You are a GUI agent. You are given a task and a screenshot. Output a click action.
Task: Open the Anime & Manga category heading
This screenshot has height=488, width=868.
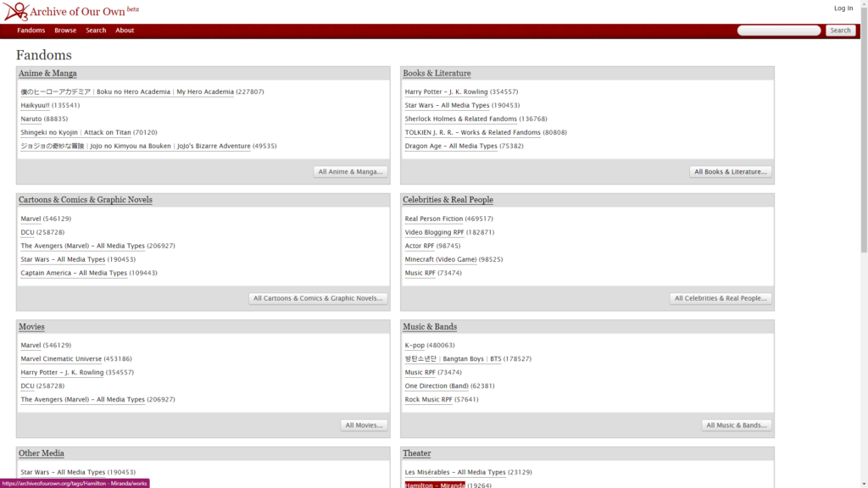pos(47,73)
